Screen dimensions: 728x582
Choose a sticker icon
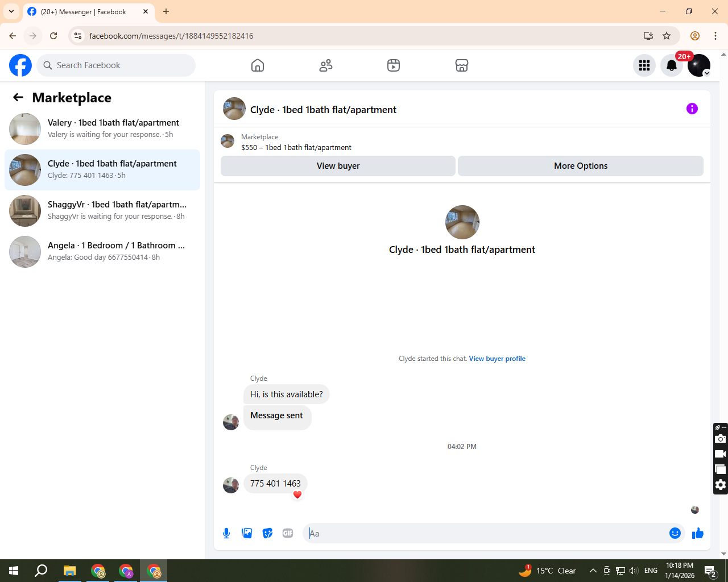click(267, 533)
